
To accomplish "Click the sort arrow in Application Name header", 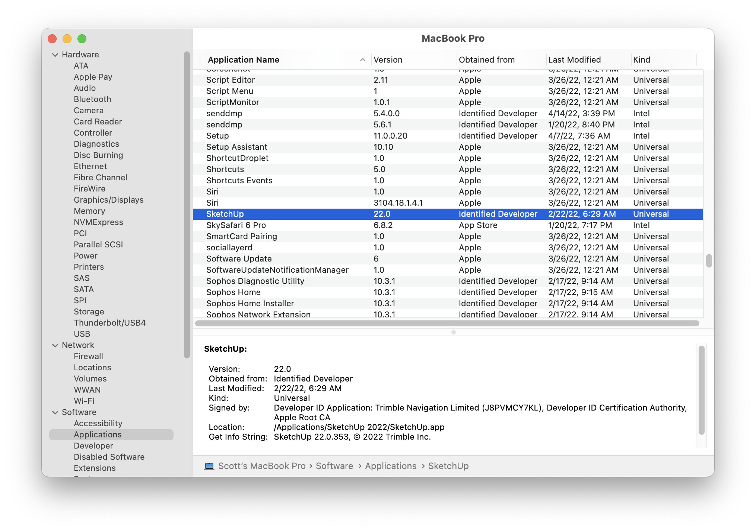I will click(362, 60).
